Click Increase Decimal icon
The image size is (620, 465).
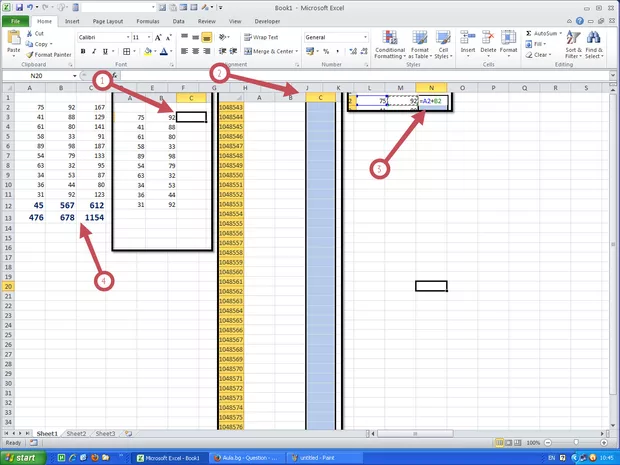(x=353, y=51)
